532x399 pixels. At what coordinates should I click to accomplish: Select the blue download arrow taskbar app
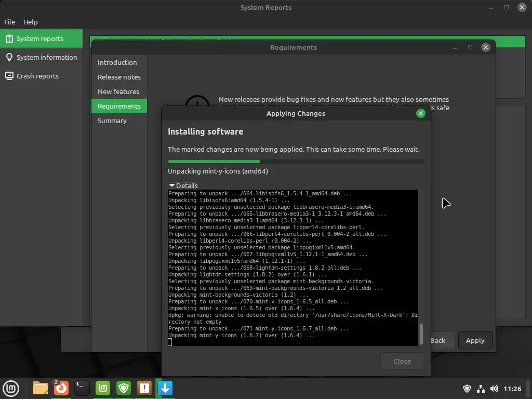[165, 388]
